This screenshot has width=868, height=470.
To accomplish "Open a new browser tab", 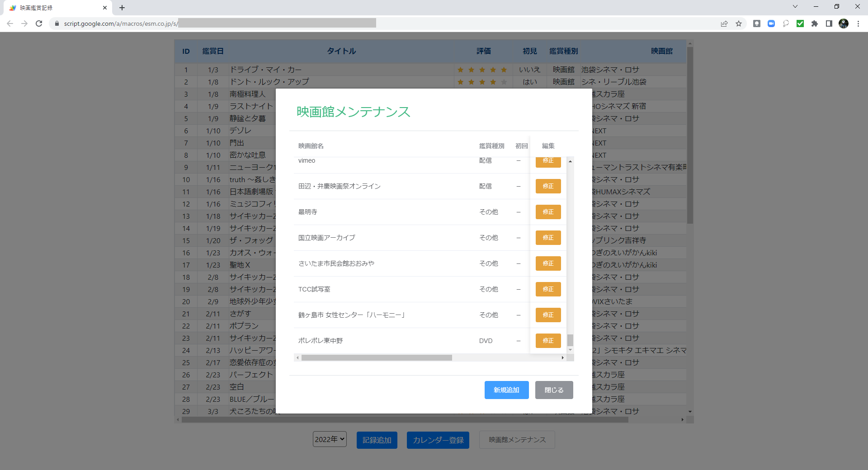I will pos(122,8).
